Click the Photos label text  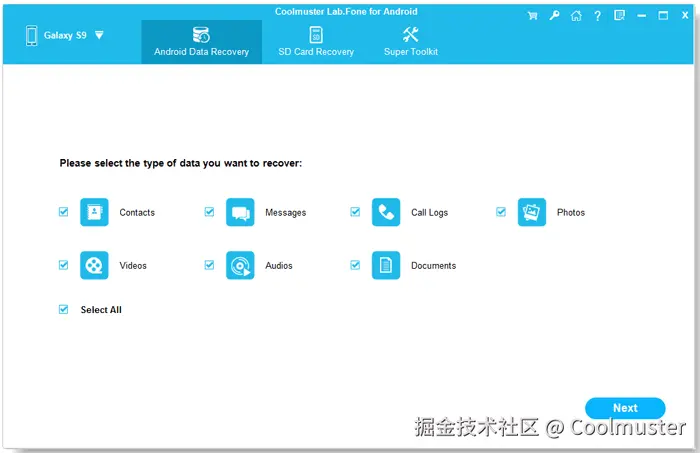pyautogui.click(x=571, y=212)
